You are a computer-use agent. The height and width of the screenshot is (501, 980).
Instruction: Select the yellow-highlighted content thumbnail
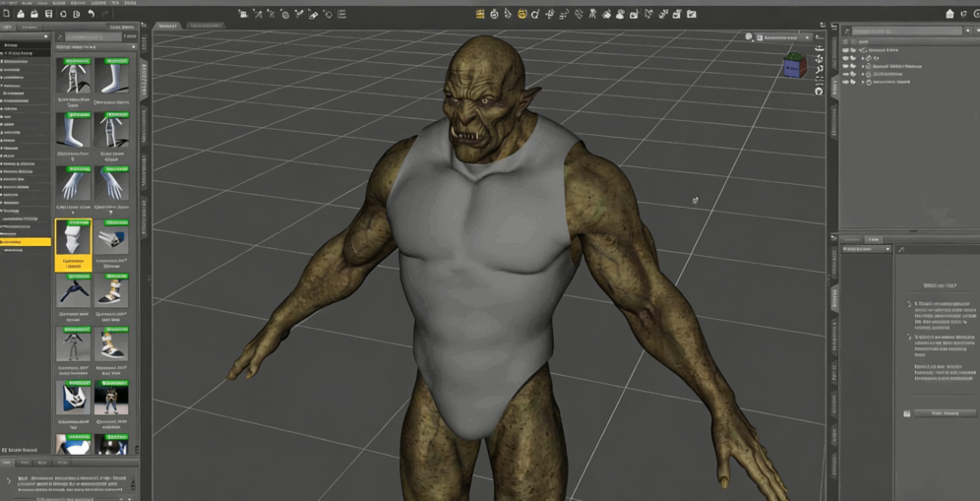tap(74, 245)
